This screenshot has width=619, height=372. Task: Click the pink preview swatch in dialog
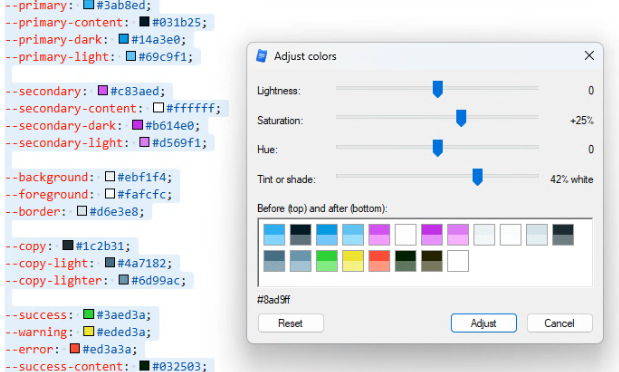point(458,235)
